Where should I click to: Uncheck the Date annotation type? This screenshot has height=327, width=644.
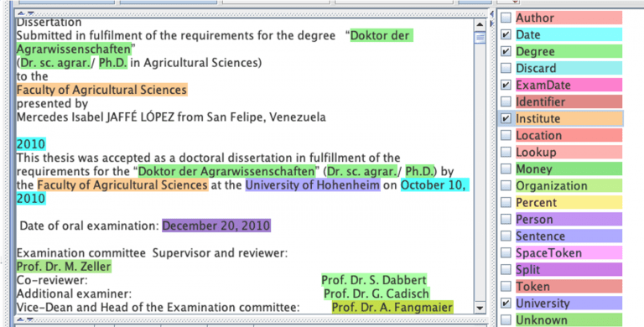pyautogui.click(x=506, y=34)
